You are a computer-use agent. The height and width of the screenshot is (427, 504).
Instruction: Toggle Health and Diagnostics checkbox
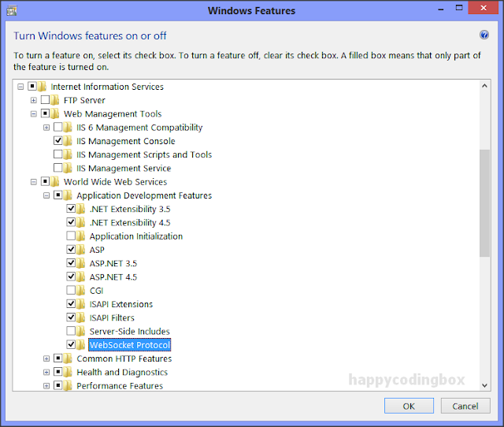pyautogui.click(x=57, y=372)
